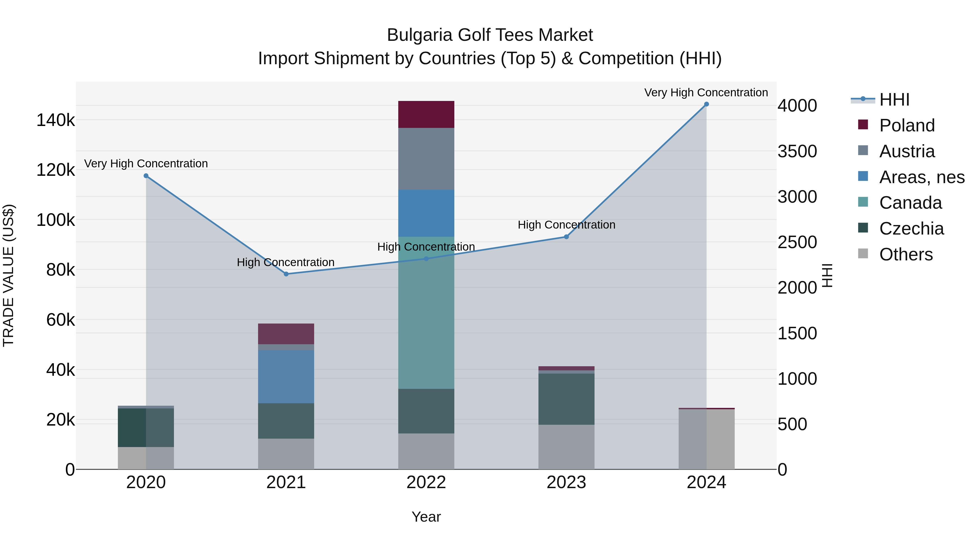Select the 2021 HHI data point
This screenshot has width=980, height=551.
(x=286, y=274)
